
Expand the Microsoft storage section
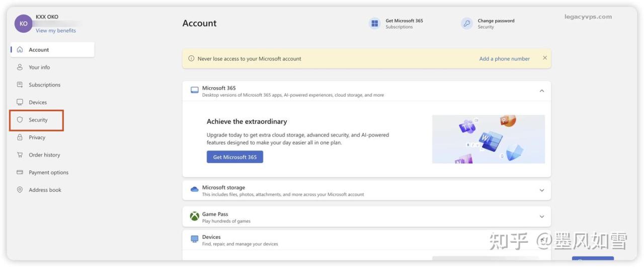tap(542, 190)
